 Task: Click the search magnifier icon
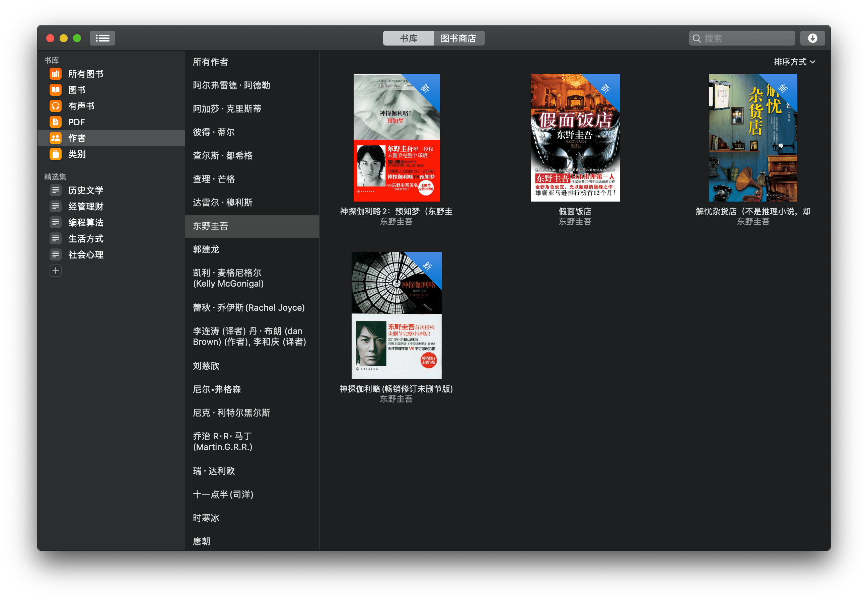697,39
